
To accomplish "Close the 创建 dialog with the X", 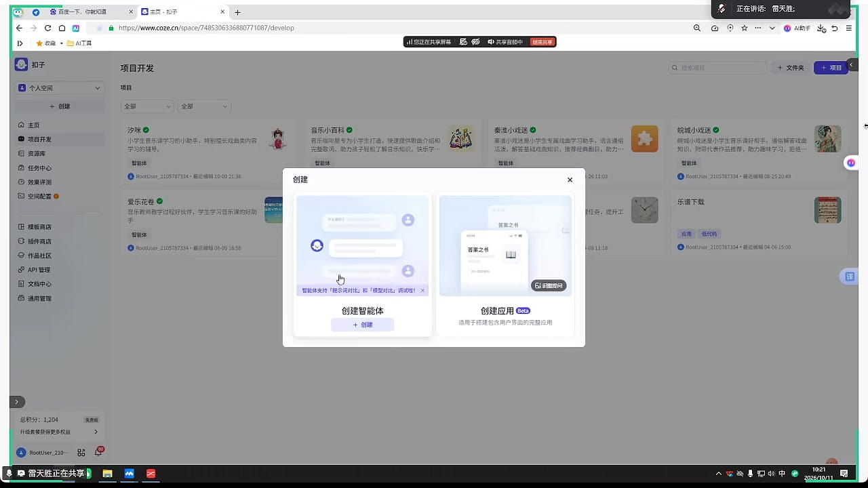I will [x=570, y=180].
